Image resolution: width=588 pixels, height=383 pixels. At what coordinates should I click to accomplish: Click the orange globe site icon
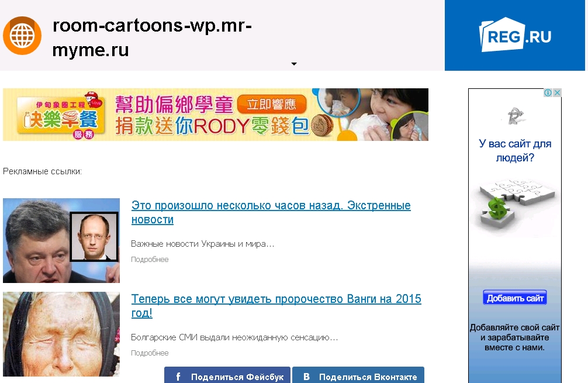coord(22,36)
